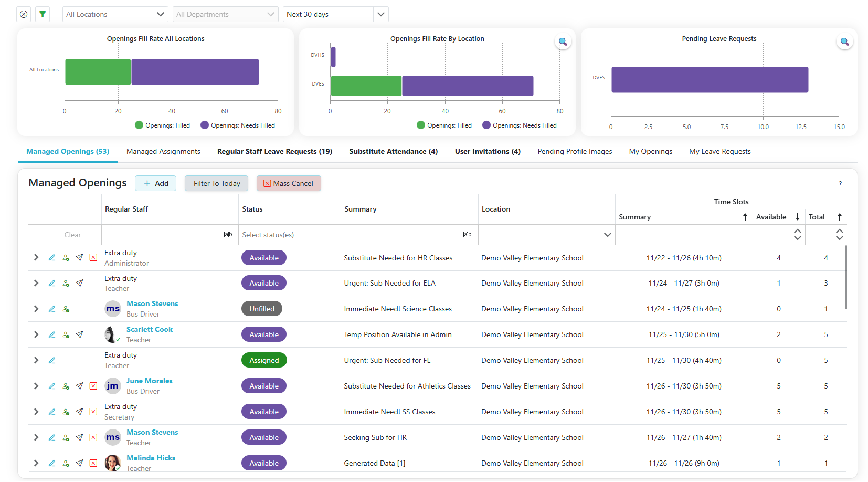The height and width of the screenshot is (482, 868).
Task: Cancel June Morales opening with red X icon
Action: point(93,386)
